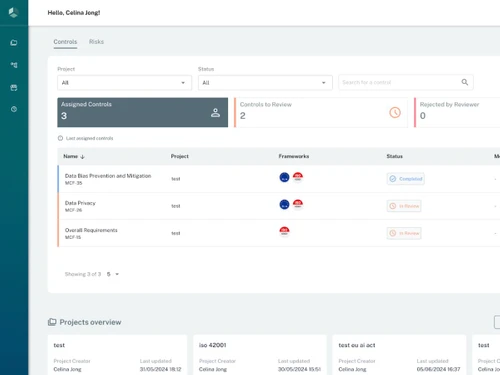Viewport: 500px width, 375px height.
Task: Click red ISO framework icon for Data Privacy row
Action: [x=298, y=204]
